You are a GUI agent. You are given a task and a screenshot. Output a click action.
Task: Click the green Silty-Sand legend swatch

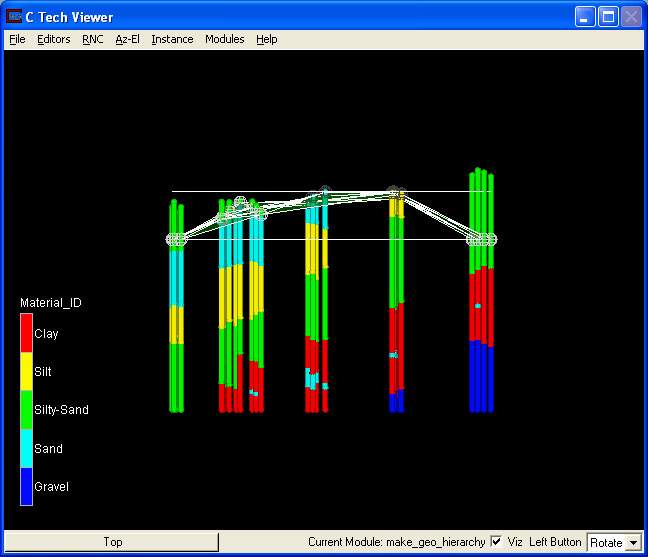[26, 410]
